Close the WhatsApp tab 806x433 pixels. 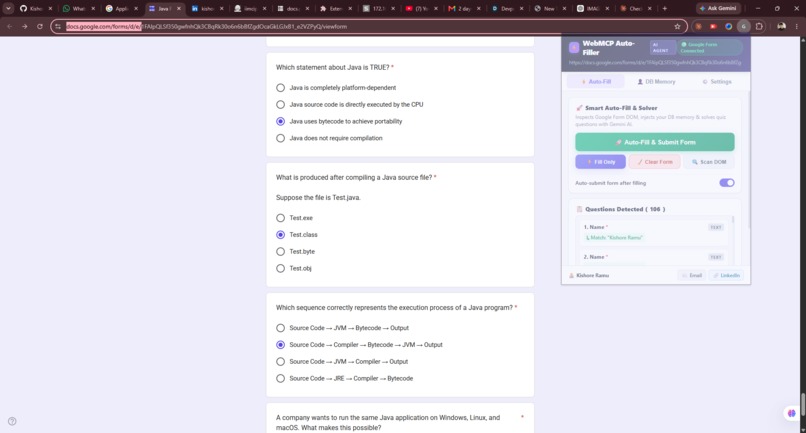coord(93,8)
